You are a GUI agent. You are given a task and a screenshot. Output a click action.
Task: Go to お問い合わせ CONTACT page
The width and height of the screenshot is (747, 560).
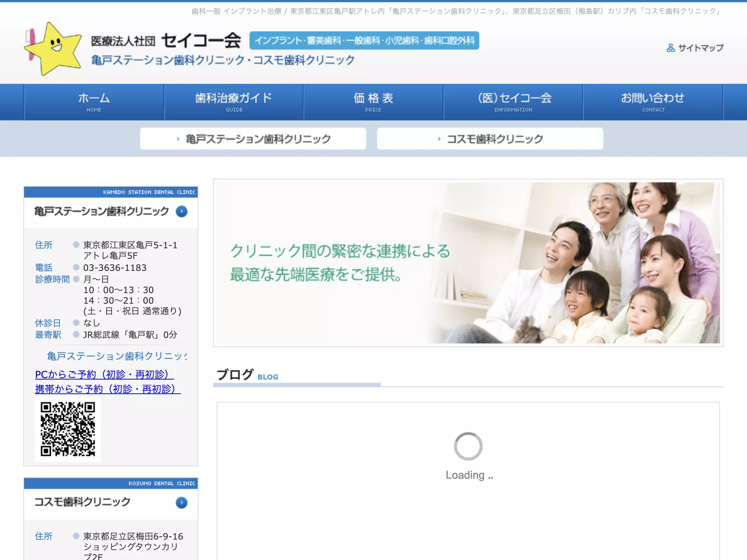pos(653,102)
